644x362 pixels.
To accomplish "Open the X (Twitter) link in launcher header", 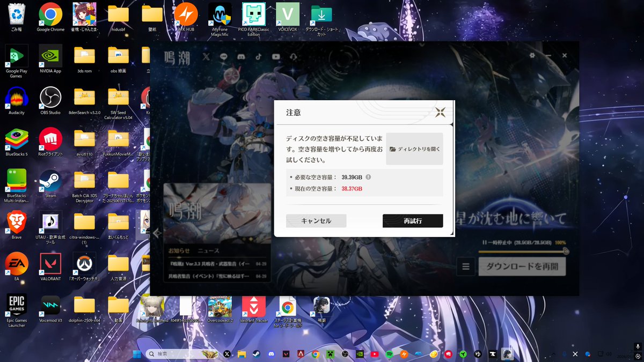I will (206, 56).
